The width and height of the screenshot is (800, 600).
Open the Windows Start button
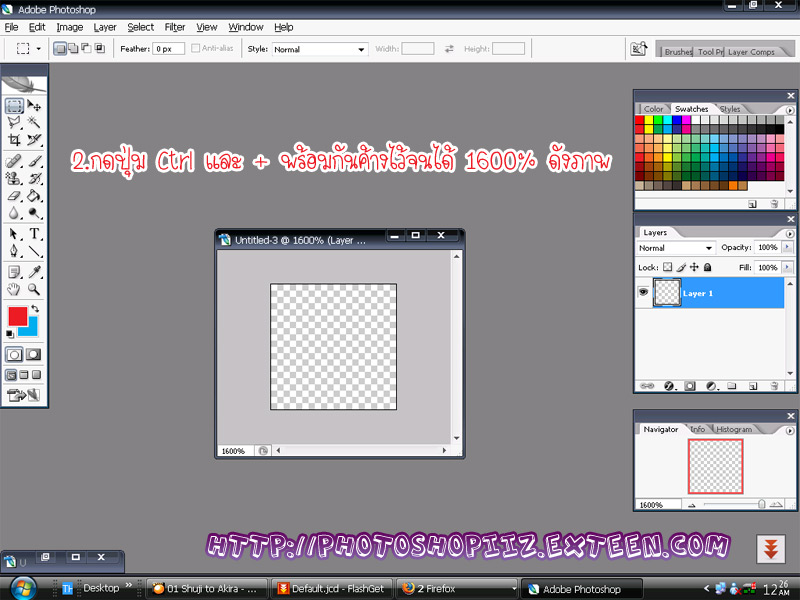(22, 588)
